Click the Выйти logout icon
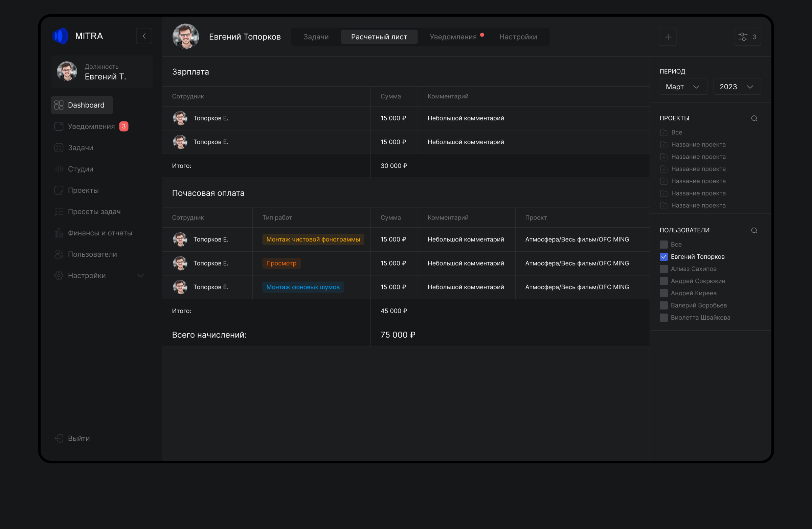Screen dimensions: 812x529 pyautogui.click(x=59, y=438)
